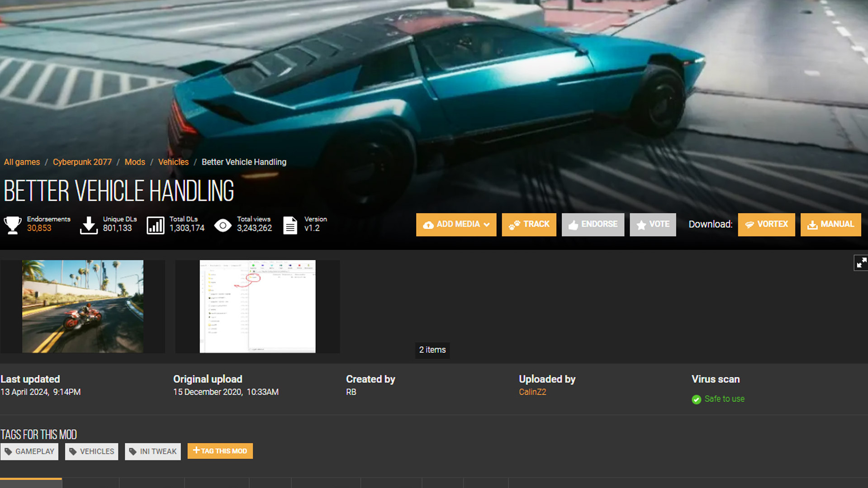Select the INI Tweak tag
The height and width of the screenshot is (488, 868).
click(153, 451)
